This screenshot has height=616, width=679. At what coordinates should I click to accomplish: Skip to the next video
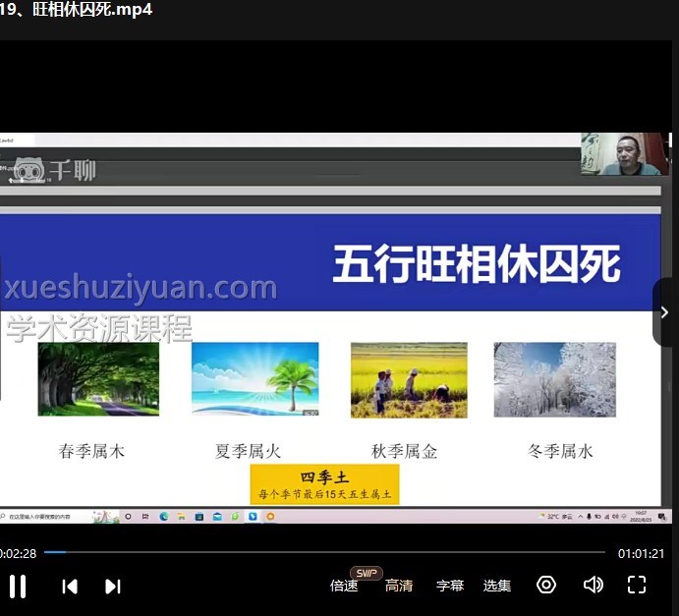pyautogui.click(x=113, y=586)
